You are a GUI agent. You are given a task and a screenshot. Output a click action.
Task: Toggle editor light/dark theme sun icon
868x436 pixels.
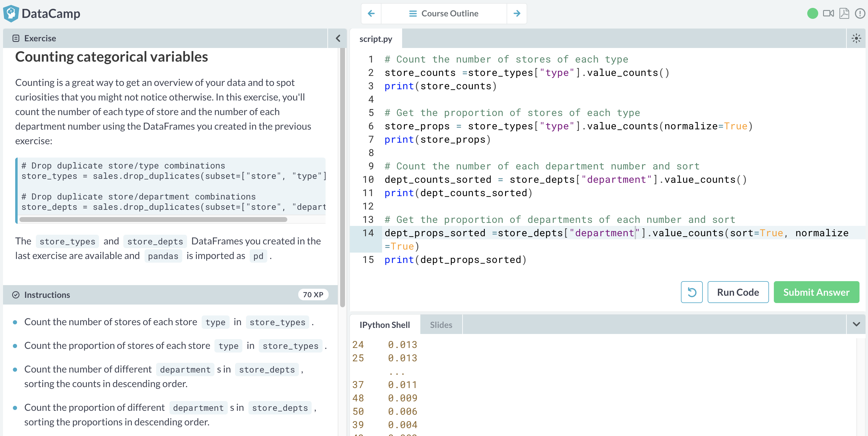pos(856,39)
